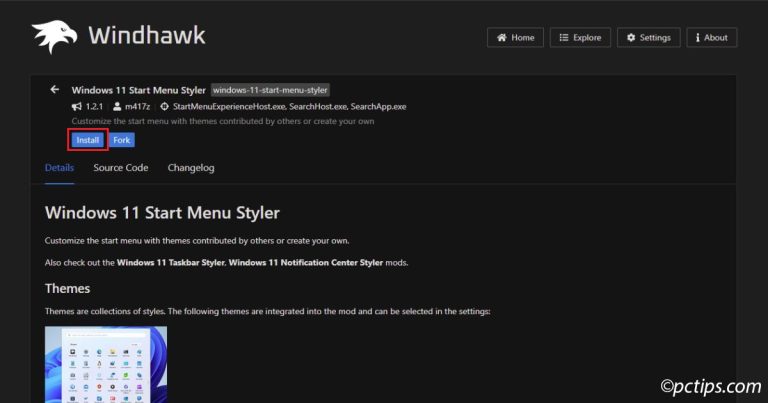Open the About page
Image resolution: width=768 pixels, height=403 pixels.
click(710, 37)
